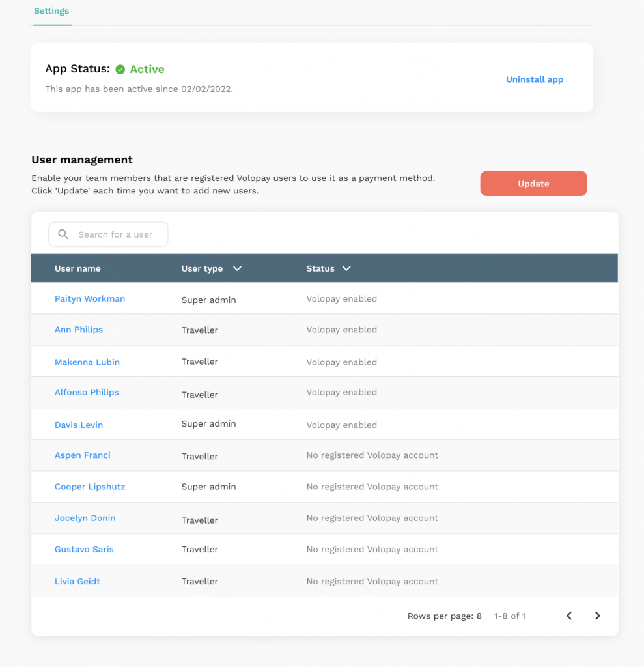The image size is (644, 667).
Task: Go to the previous page arrow
Action: pos(569,616)
